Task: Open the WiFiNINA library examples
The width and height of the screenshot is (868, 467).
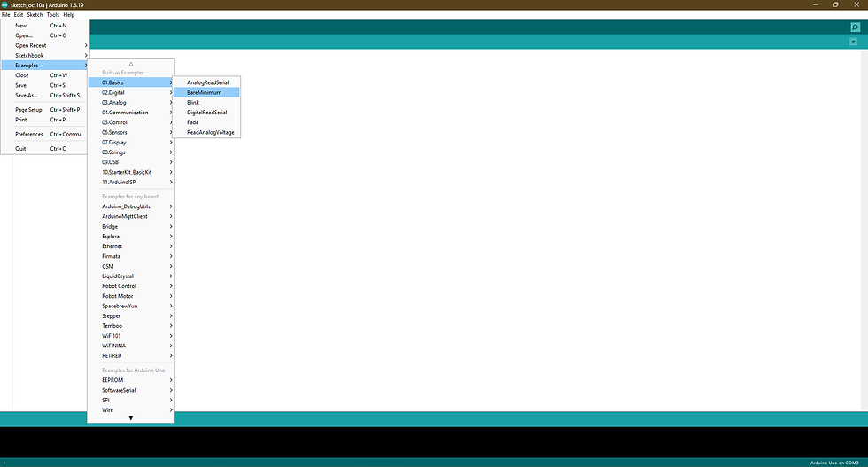Action: 131,346
